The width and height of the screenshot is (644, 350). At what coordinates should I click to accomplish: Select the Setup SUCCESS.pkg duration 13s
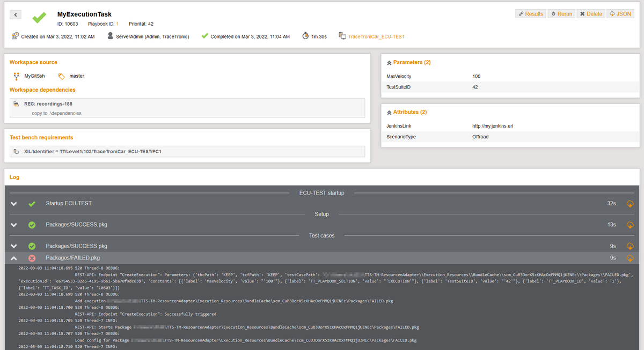tap(611, 225)
